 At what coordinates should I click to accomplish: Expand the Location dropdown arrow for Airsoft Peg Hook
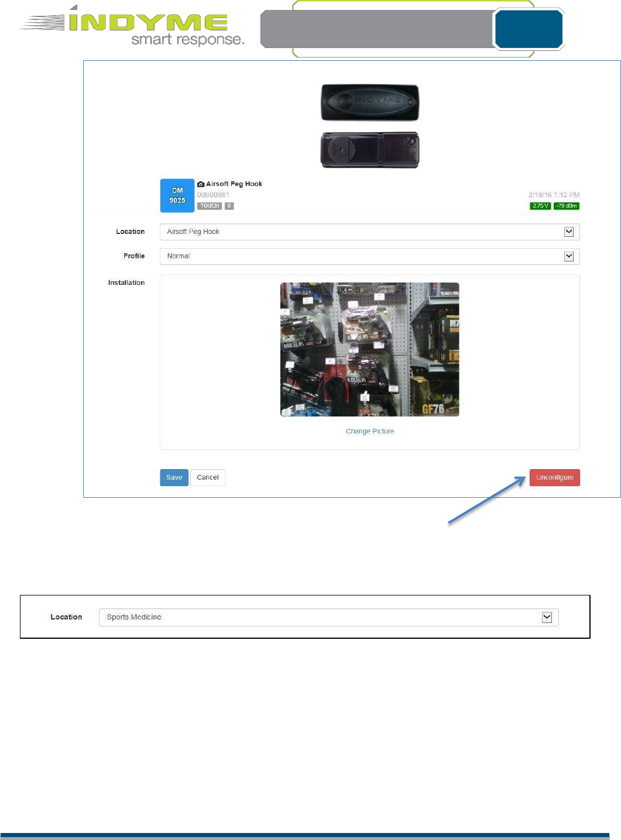[569, 232]
